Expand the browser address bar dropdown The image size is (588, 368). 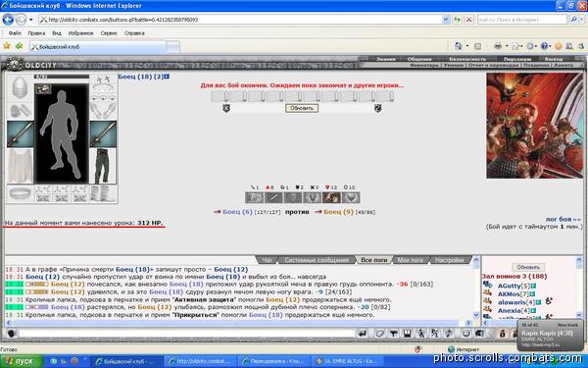[x=446, y=20]
